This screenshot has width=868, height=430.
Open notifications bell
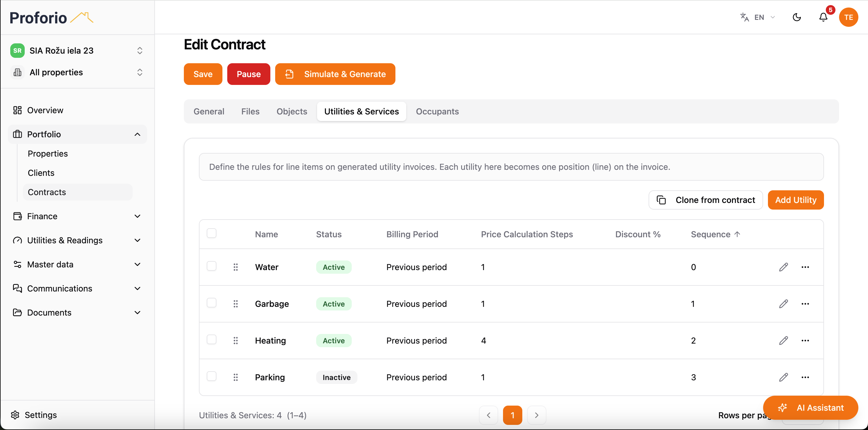(823, 17)
